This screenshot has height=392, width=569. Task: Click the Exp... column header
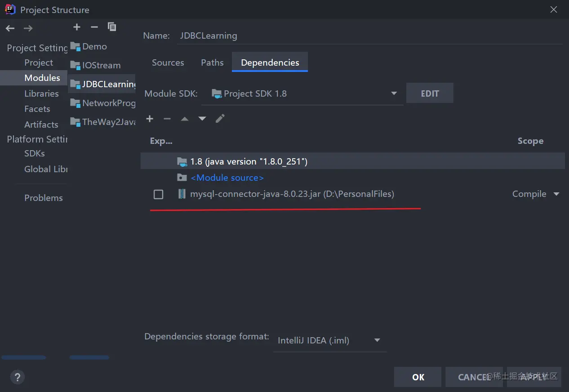pyautogui.click(x=161, y=141)
